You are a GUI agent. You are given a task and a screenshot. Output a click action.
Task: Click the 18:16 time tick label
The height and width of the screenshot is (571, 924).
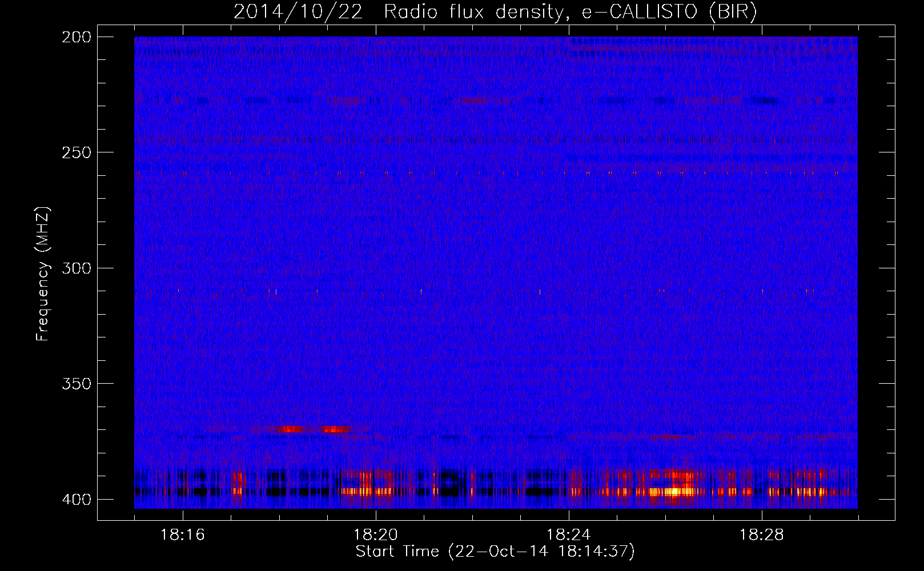click(183, 534)
